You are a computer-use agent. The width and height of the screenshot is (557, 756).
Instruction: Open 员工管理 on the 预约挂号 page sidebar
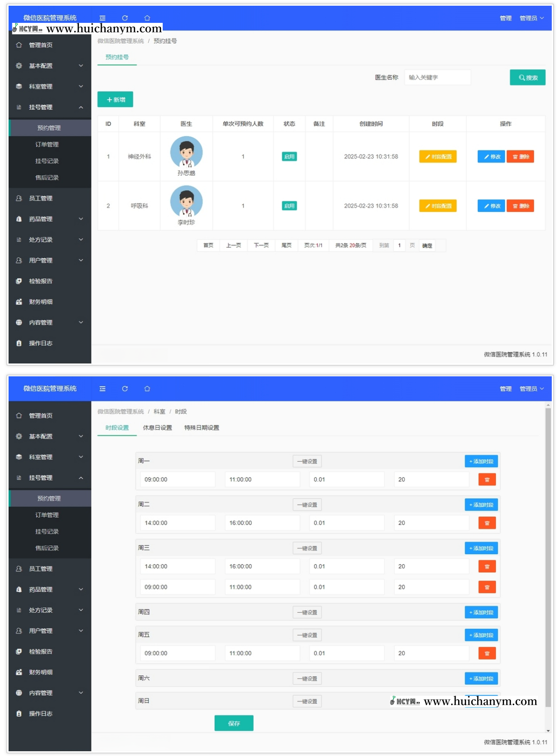pyautogui.click(x=50, y=198)
